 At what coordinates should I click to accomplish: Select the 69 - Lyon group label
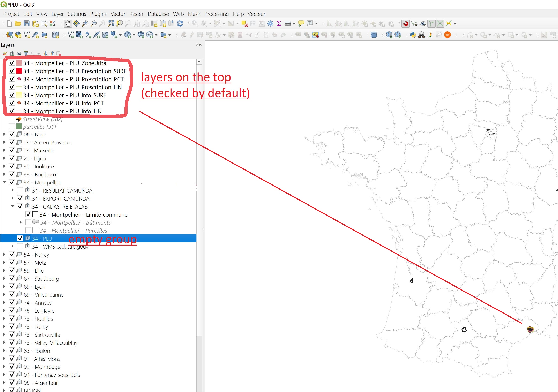click(x=35, y=287)
